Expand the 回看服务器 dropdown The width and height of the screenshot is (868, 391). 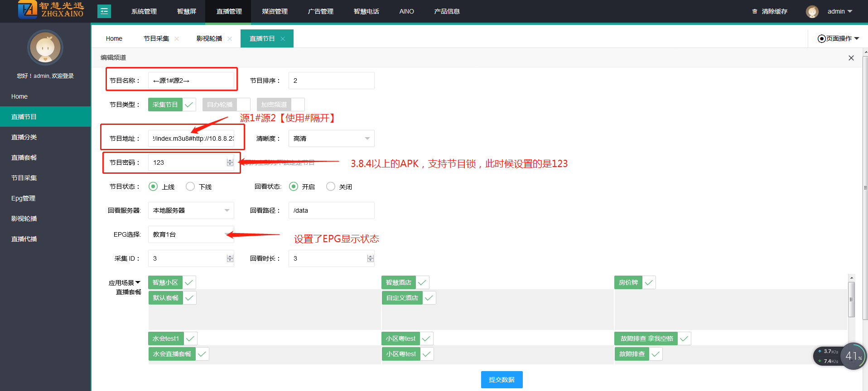click(x=191, y=210)
